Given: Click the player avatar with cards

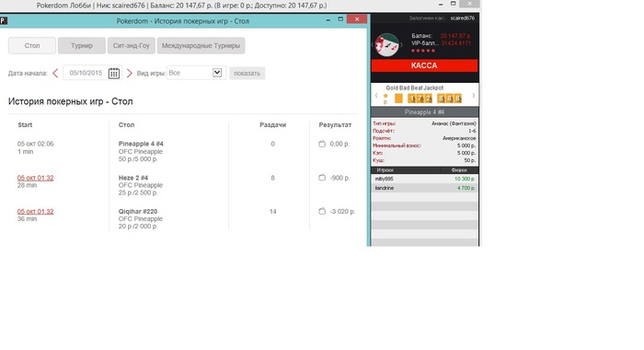Looking at the screenshot, I should point(387,44).
